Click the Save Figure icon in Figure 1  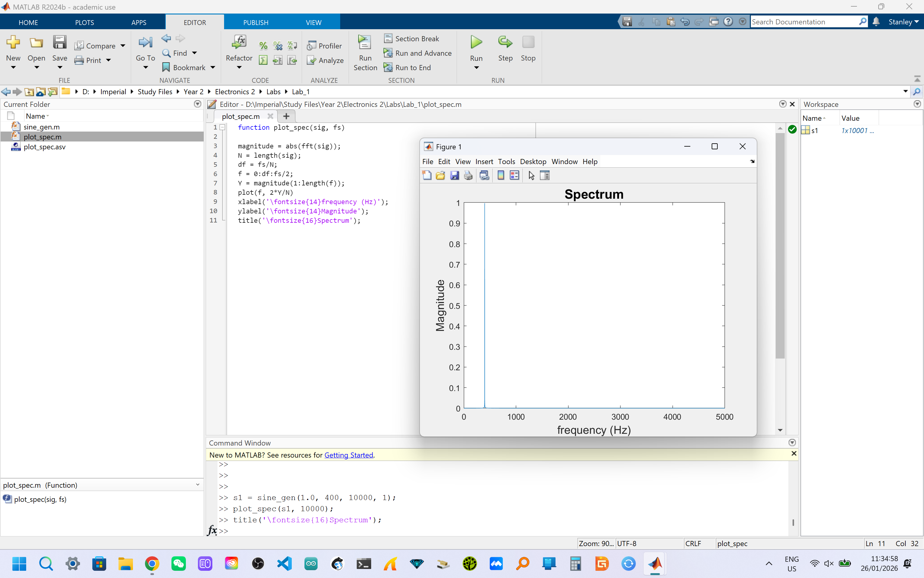(x=454, y=176)
